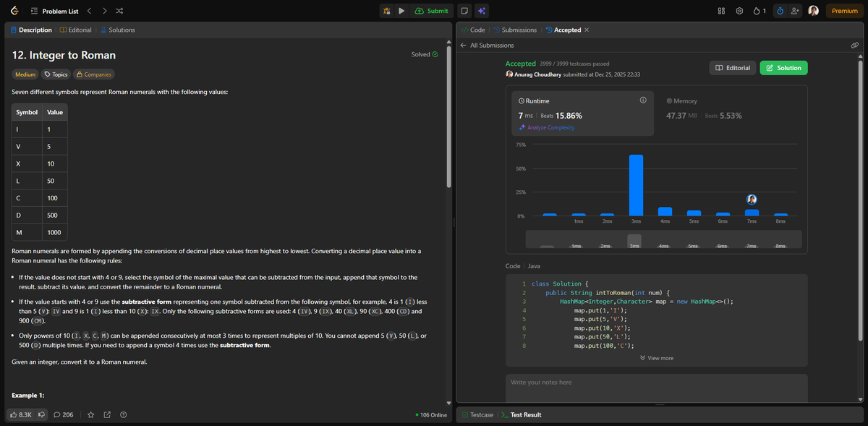This screenshot has width=868, height=426.
Task: Adjust the 3ms range slider handle
Action: point(634,242)
